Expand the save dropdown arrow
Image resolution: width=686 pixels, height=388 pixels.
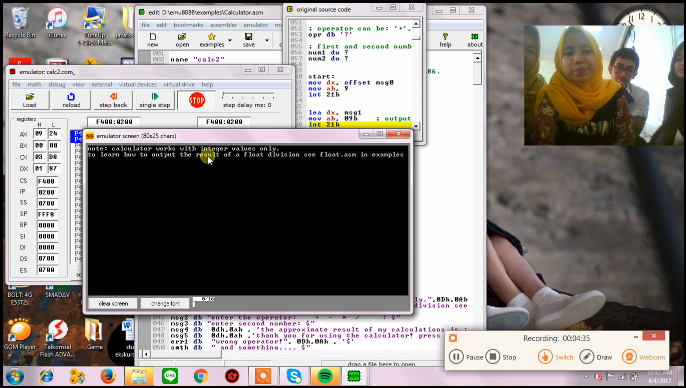[x=266, y=40]
